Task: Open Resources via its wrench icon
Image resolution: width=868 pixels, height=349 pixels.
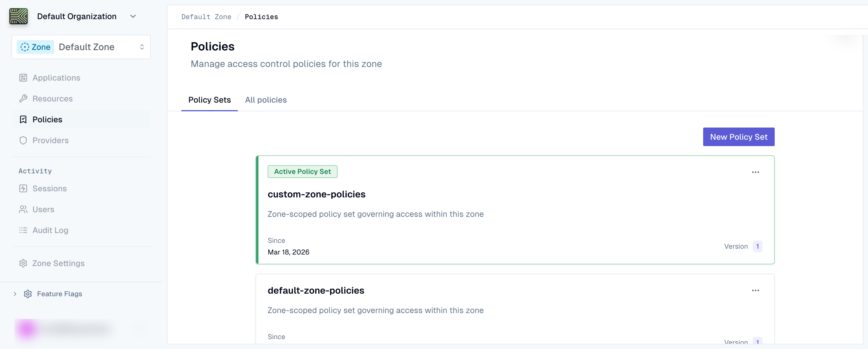Action: [23, 99]
